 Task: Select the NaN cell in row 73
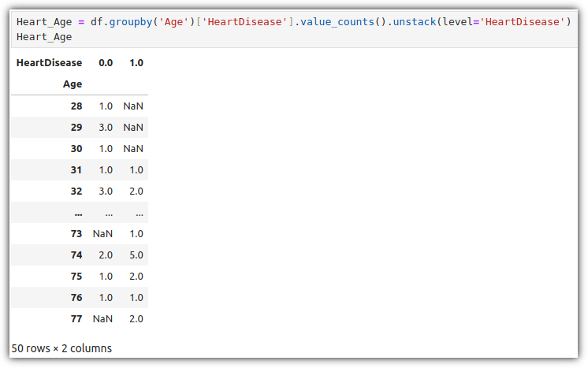tap(102, 234)
